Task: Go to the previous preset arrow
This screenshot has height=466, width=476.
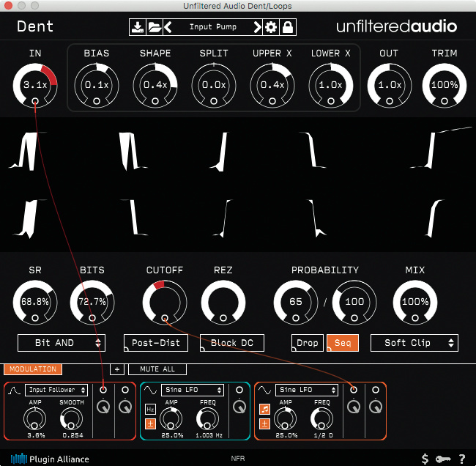Action: (x=168, y=28)
